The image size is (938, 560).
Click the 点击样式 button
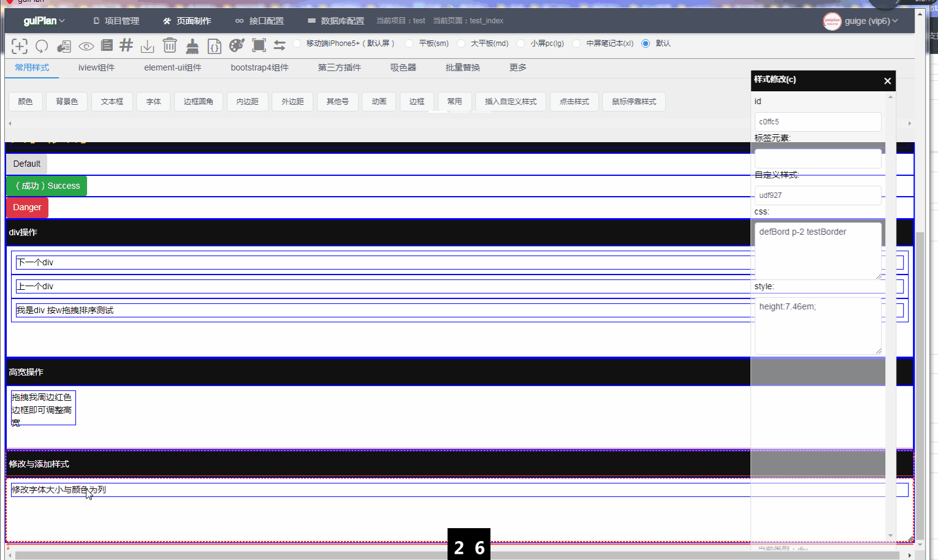pyautogui.click(x=574, y=102)
